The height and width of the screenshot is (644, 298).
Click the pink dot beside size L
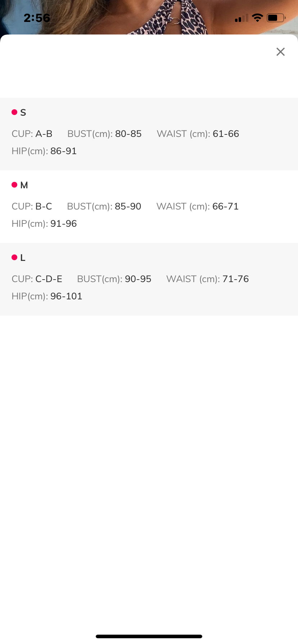click(x=14, y=257)
